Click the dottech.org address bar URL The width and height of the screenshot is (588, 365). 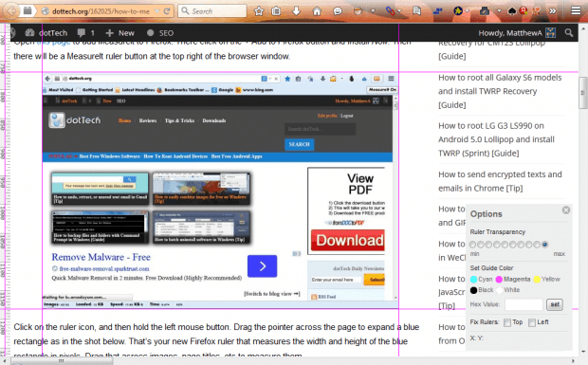(101, 11)
